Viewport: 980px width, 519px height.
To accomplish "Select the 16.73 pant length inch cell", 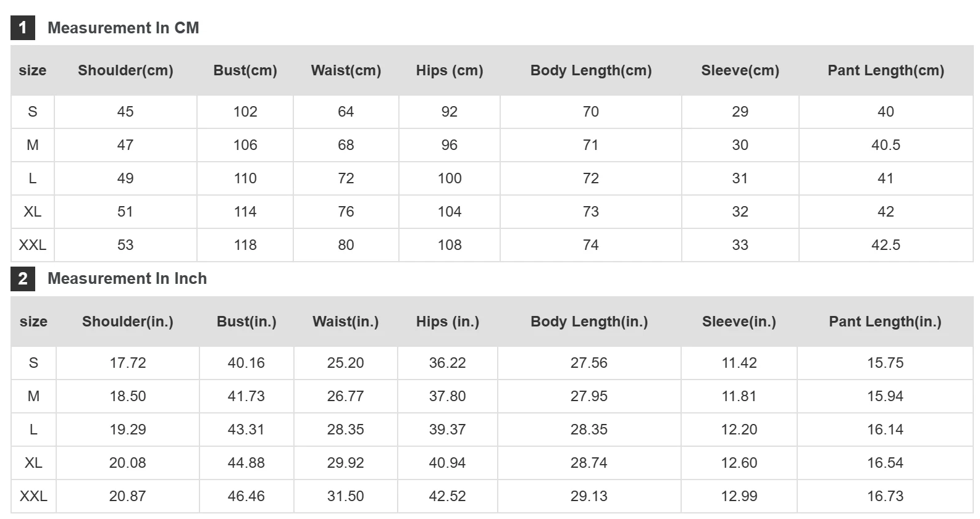I will pyautogui.click(x=885, y=496).
